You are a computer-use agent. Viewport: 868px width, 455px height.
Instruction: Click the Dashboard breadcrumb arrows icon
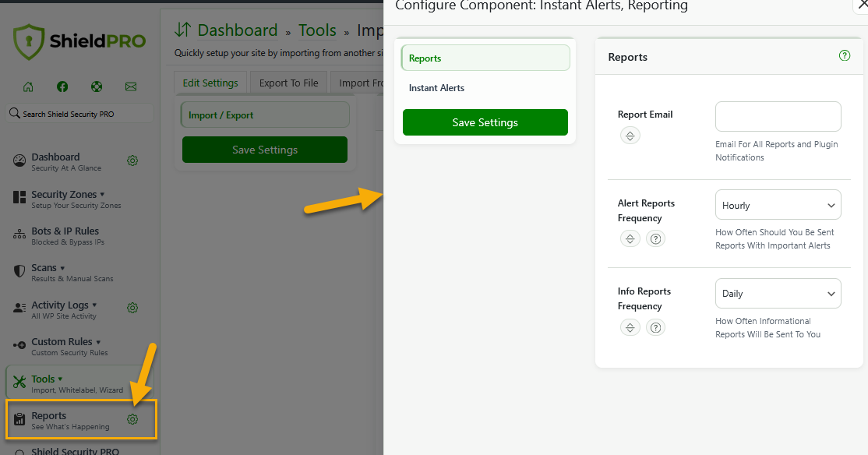[182, 30]
